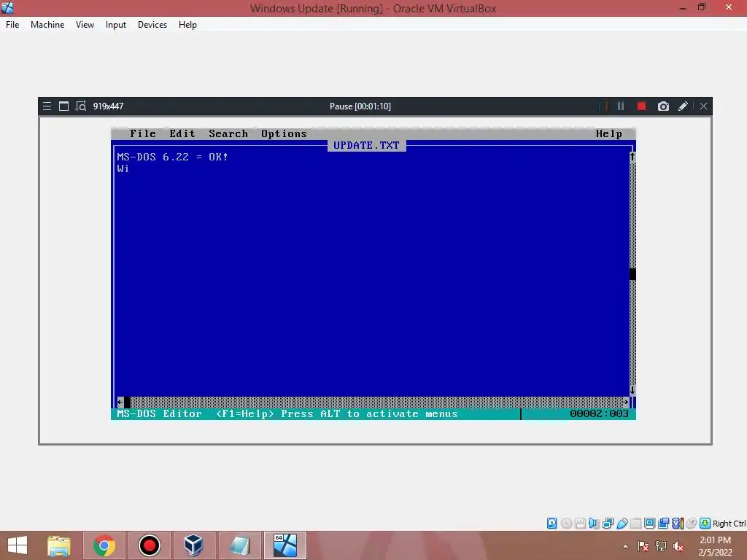Click the horizontal scrollbar left arrow
Image resolution: width=747 pixels, height=560 pixels.
pos(120,402)
